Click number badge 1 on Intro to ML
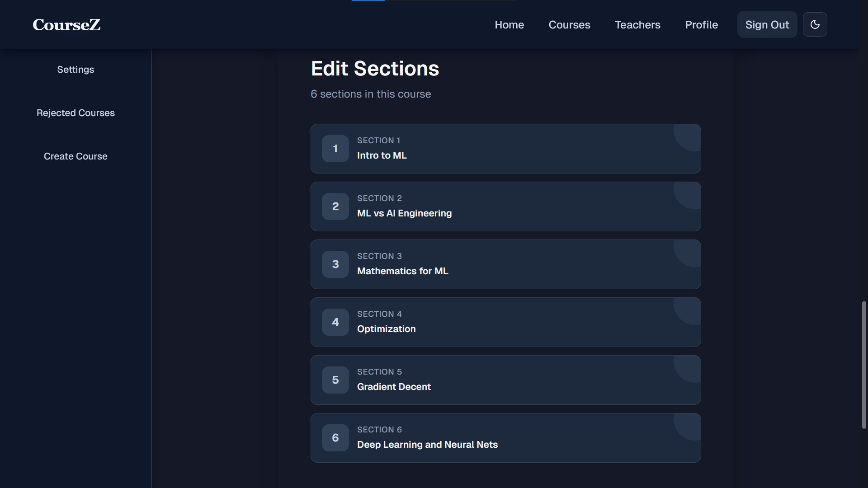Screen dimensions: 868x488 (x=335, y=149)
